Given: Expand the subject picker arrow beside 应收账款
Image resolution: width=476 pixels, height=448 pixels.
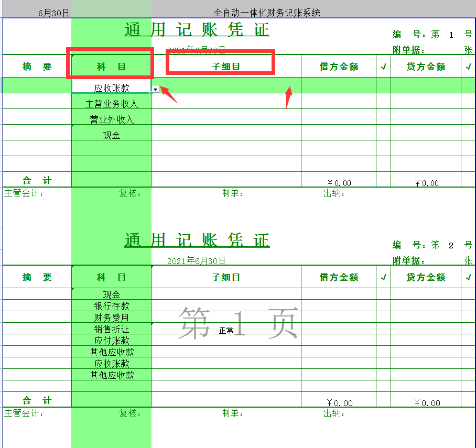Looking at the screenshot, I should 155,89.
